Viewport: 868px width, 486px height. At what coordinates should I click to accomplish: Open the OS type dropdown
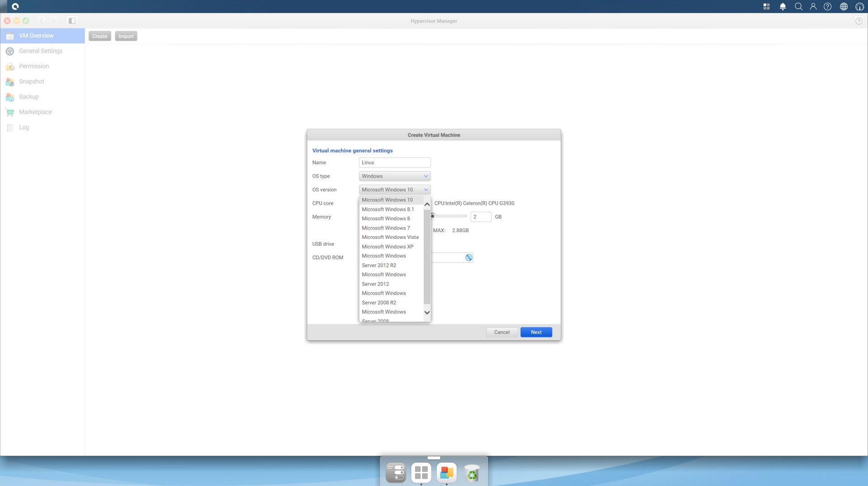395,176
